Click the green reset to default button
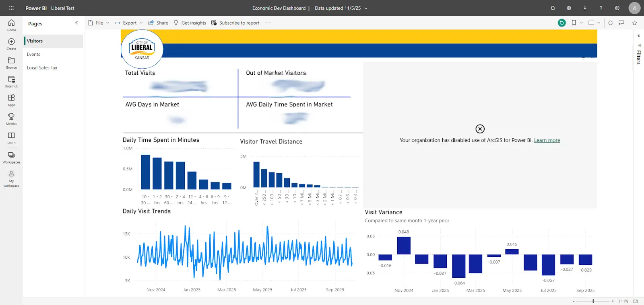 (562, 23)
